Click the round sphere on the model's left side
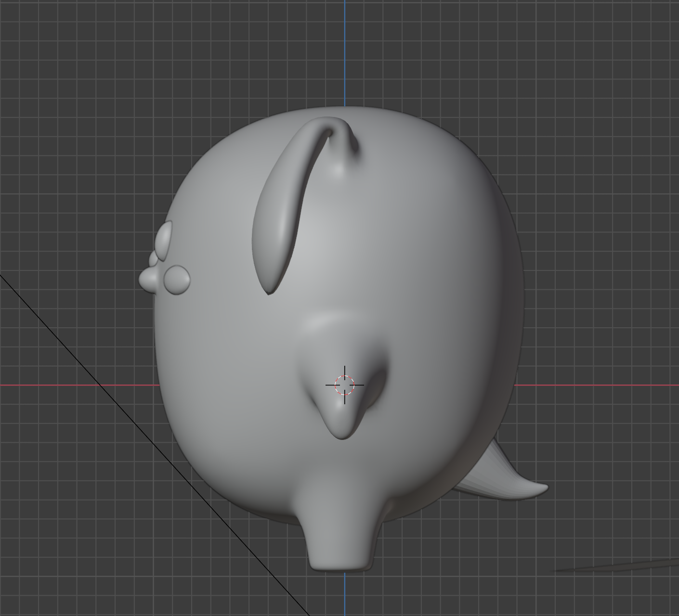This screenshot has height=616, width=679. click(x=177, y=280)
